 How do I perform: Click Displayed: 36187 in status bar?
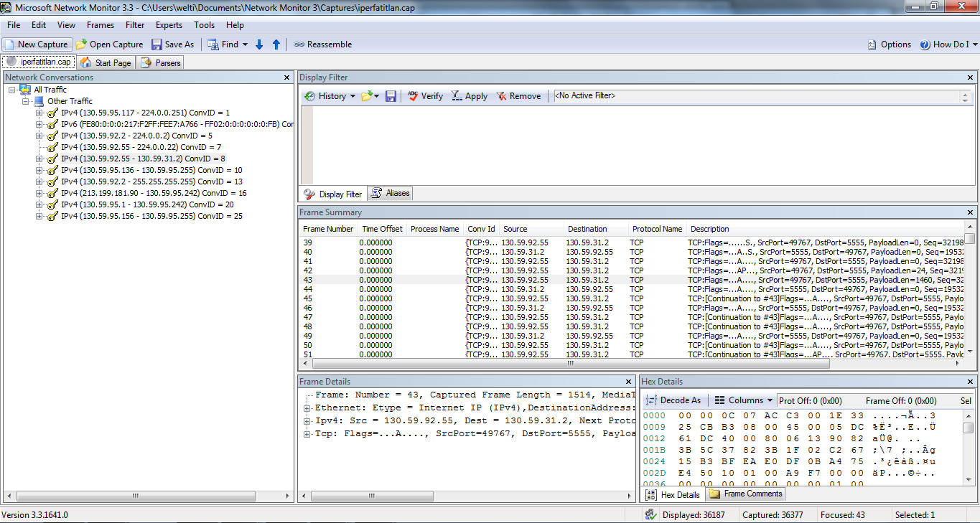694,515
